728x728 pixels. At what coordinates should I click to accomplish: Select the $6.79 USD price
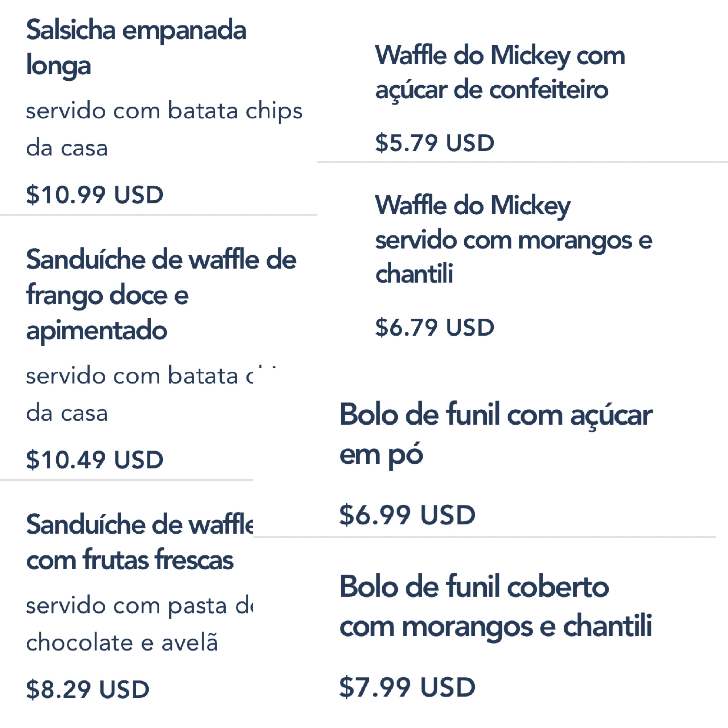pos(434,327)
